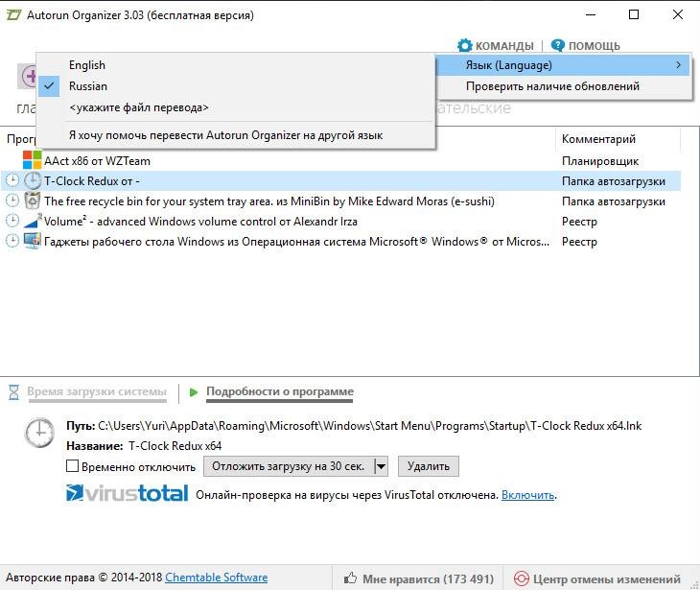The image size is (700, 590).
Task: Click the Помощь question mark icon
Action: [x=557, y=45]
